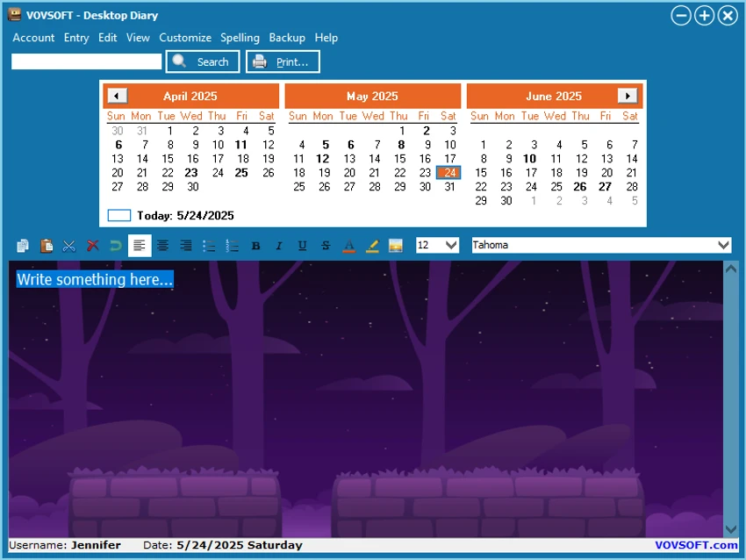This screenshot has width=746, height=560.
Task: Open the font color picker
Action: [348, 246]
